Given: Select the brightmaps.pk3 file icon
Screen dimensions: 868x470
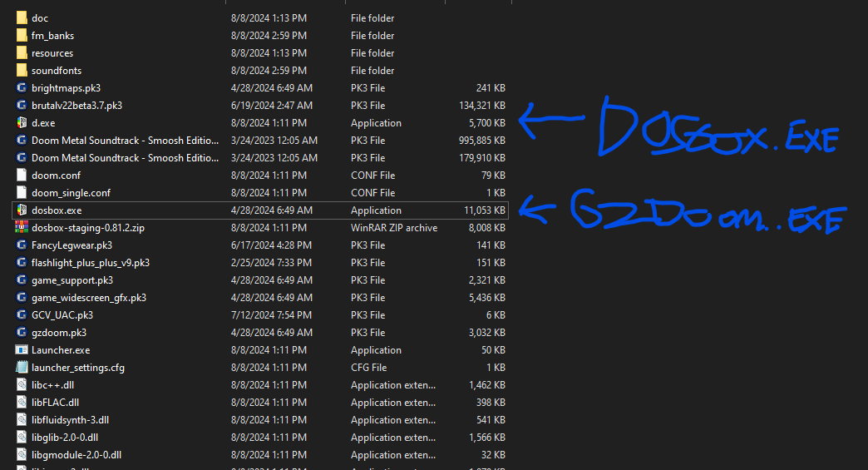Looking at the screenshot, I should coord(22,88).
